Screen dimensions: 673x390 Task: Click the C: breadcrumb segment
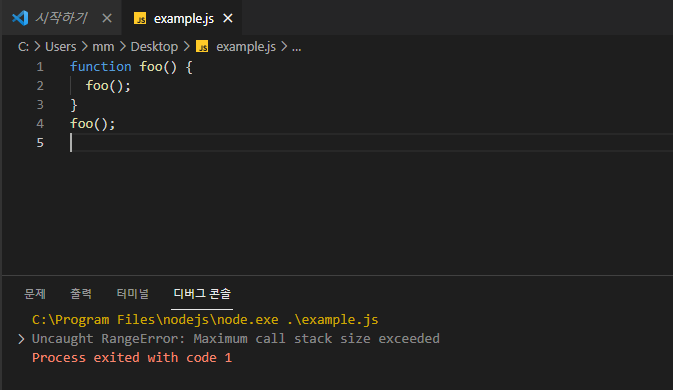[23, 46]
